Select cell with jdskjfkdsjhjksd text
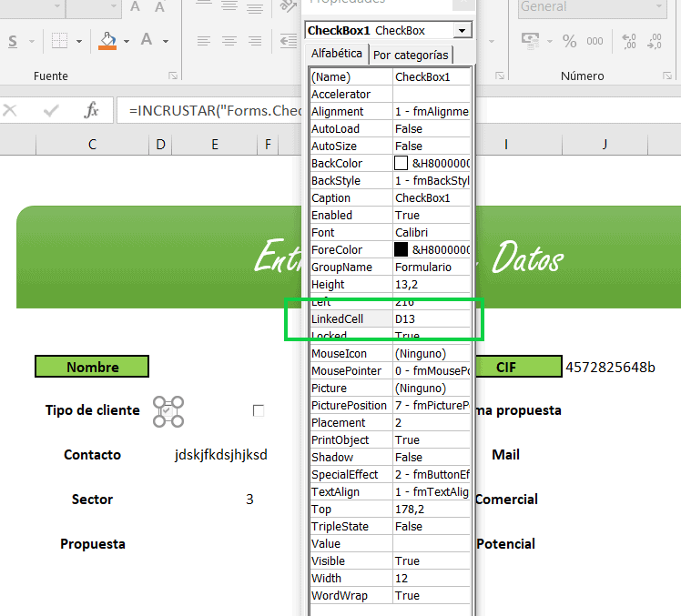 220,455
